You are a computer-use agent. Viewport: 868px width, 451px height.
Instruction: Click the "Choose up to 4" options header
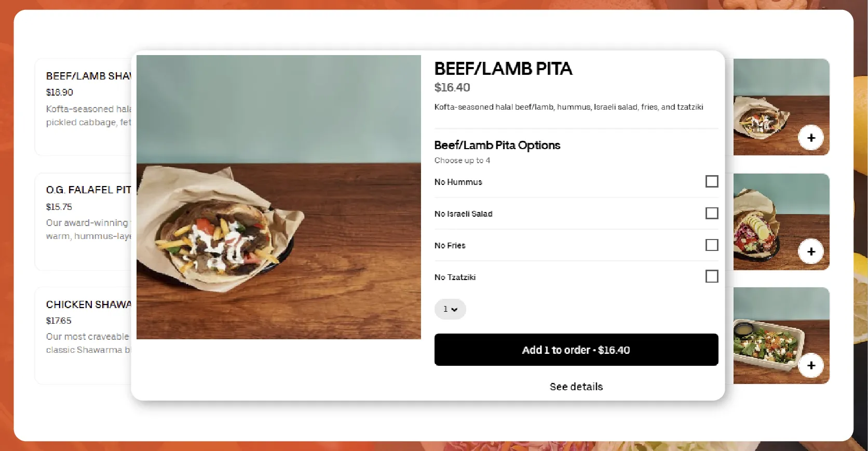[462, 160]
